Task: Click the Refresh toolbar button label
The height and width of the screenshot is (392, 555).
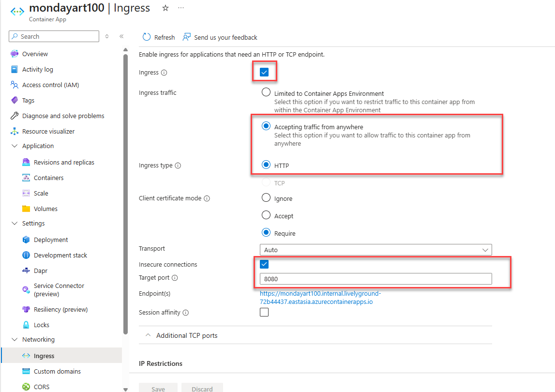Action: tap(165, 37)
